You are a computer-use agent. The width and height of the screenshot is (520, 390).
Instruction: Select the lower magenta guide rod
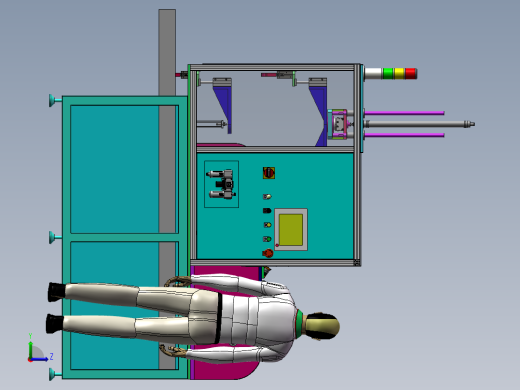404,135
